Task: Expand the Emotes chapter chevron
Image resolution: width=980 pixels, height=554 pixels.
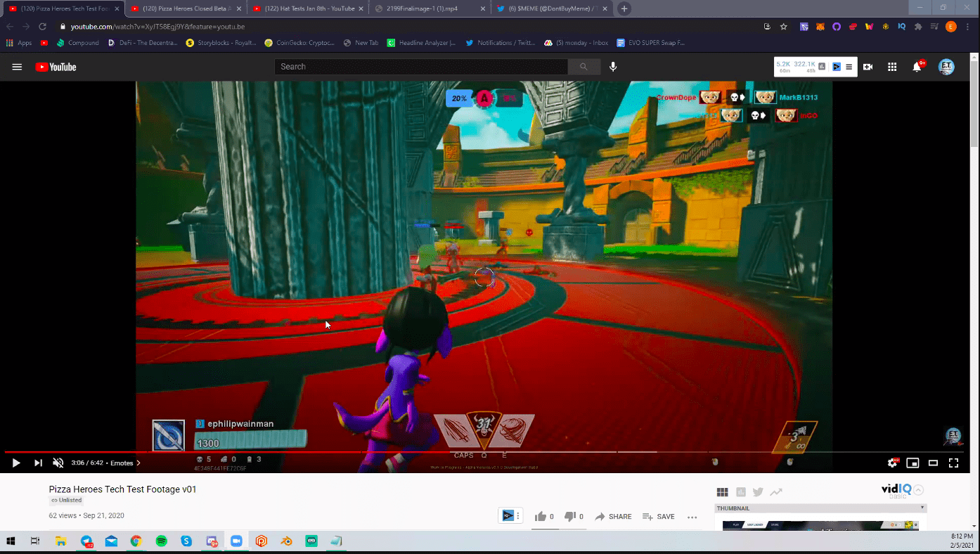Action: [138, 463]
